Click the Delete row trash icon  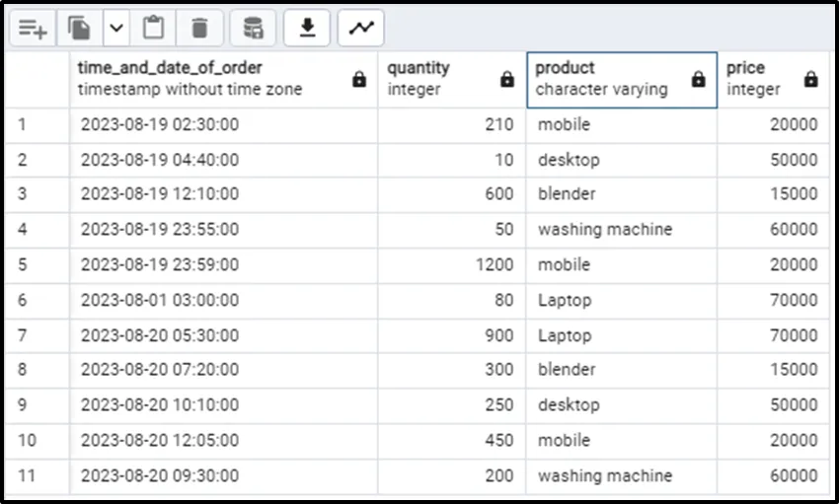(199, 29)
